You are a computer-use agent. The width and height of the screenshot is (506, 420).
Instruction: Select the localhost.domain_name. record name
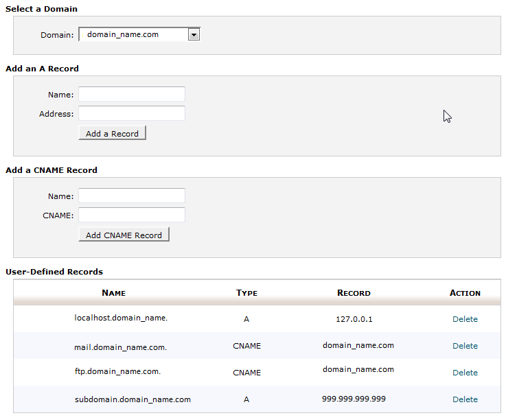coord(121,318)
